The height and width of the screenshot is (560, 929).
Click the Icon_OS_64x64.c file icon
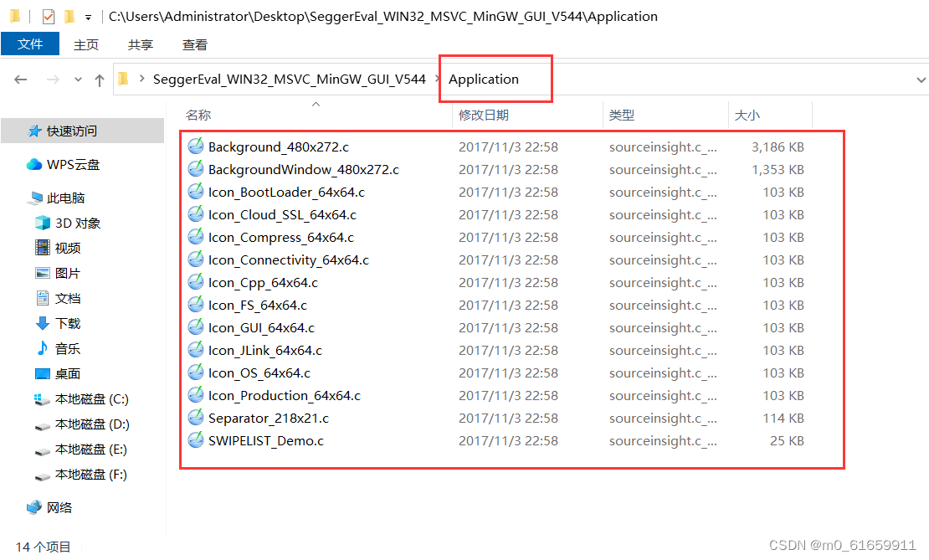(196, 372)
